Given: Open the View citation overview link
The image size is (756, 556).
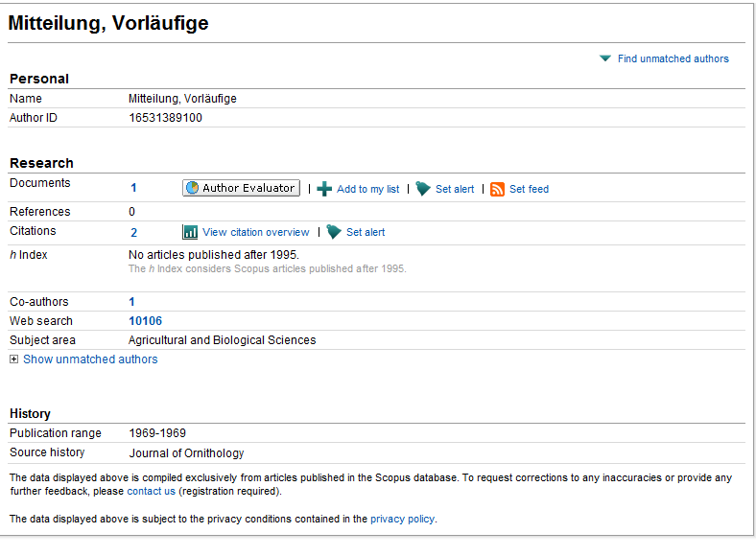Looking at the screenshot, I should click(255, 232).
